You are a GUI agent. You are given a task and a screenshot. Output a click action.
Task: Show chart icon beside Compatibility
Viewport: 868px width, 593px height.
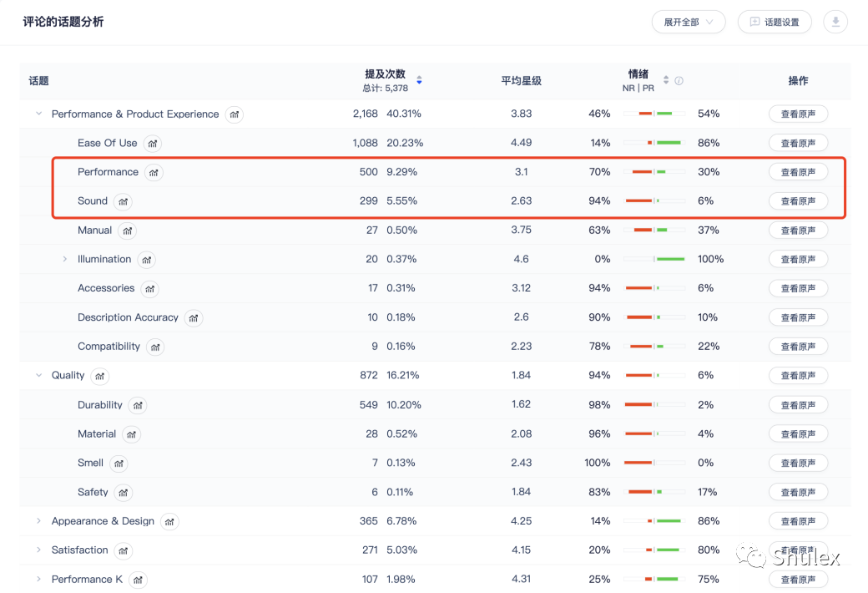[x=155, y=347]
